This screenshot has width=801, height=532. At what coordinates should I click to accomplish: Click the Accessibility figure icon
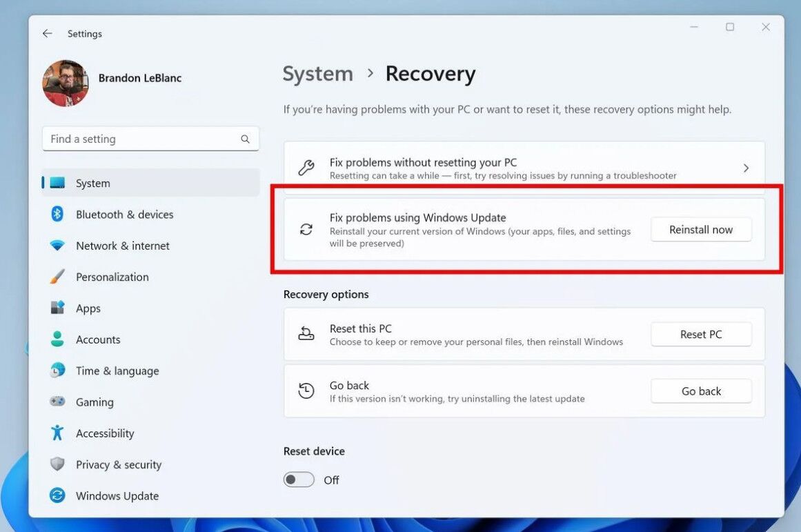[57, 433]
